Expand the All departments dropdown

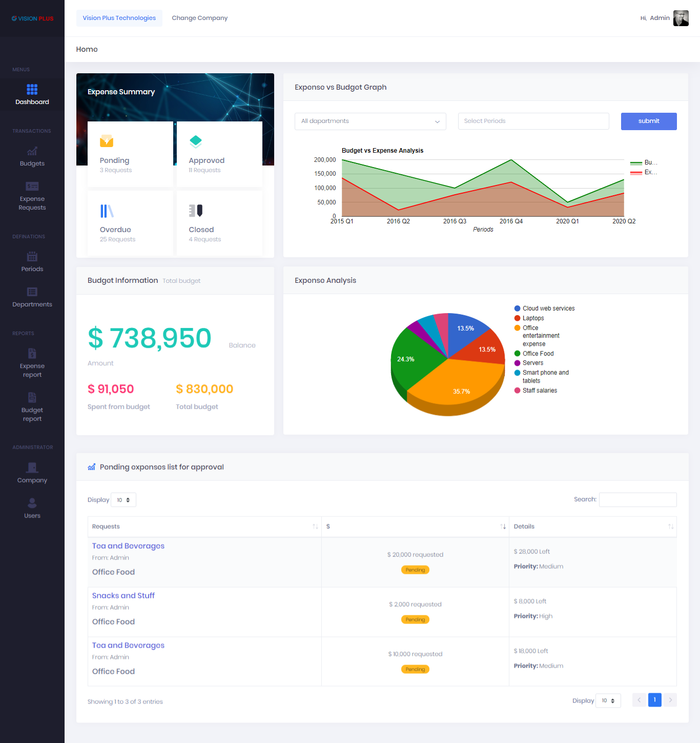pos(370,121)
